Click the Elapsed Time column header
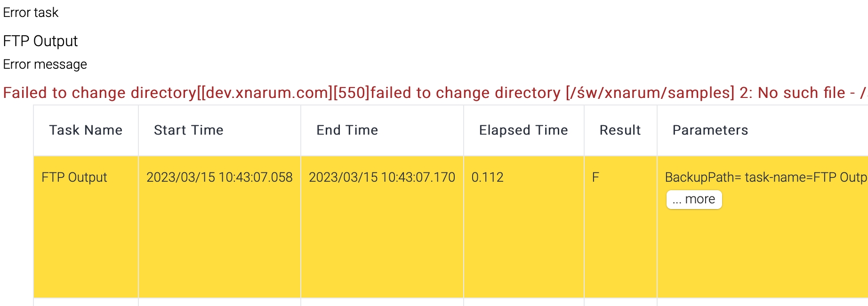The width and height of the screenshot is (868, 306). point(523,130)
